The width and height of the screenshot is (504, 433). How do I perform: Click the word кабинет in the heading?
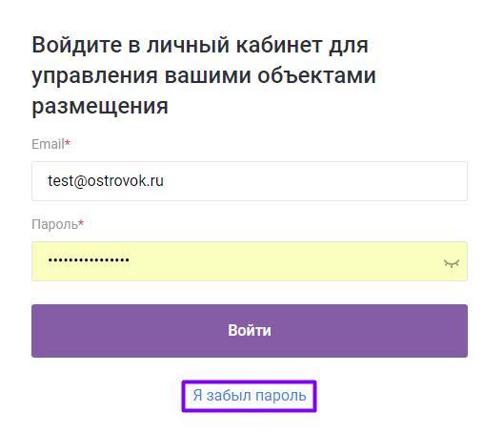(279, 45)
